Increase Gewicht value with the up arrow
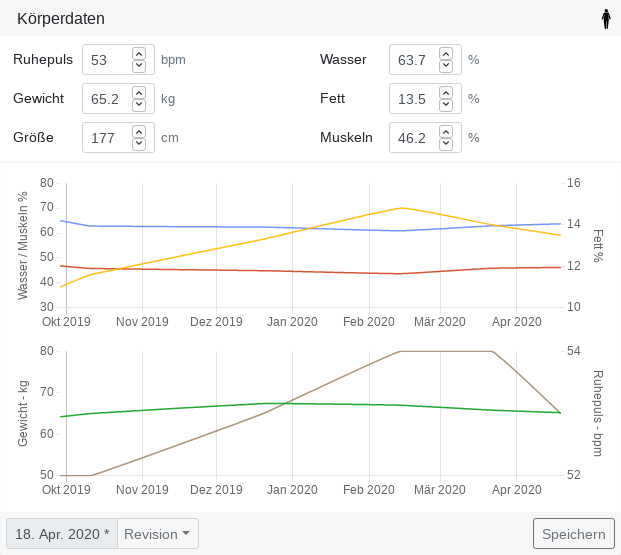This screenshot has height=555, width=621. [x=139, y=92]
